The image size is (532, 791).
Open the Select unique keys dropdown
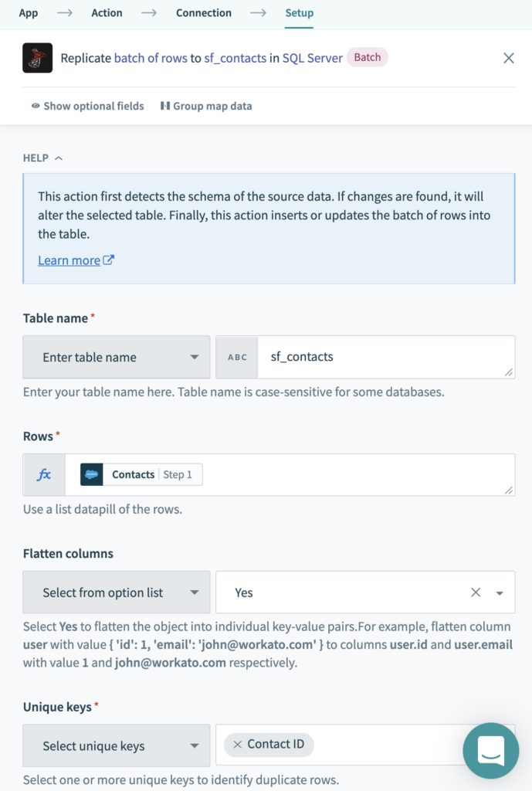click(x=116, y=745)
